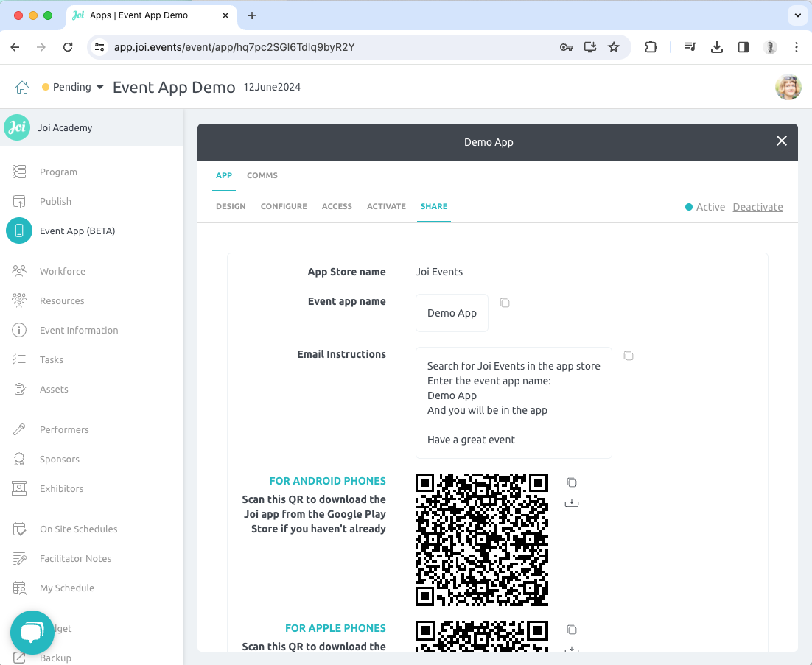Open Performers in the sidebar

coord(64,429)
